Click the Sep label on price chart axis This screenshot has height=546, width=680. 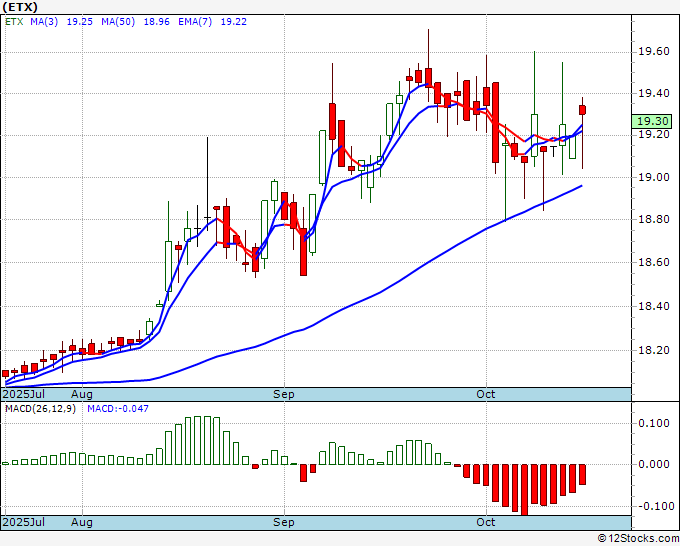(284, 394)
